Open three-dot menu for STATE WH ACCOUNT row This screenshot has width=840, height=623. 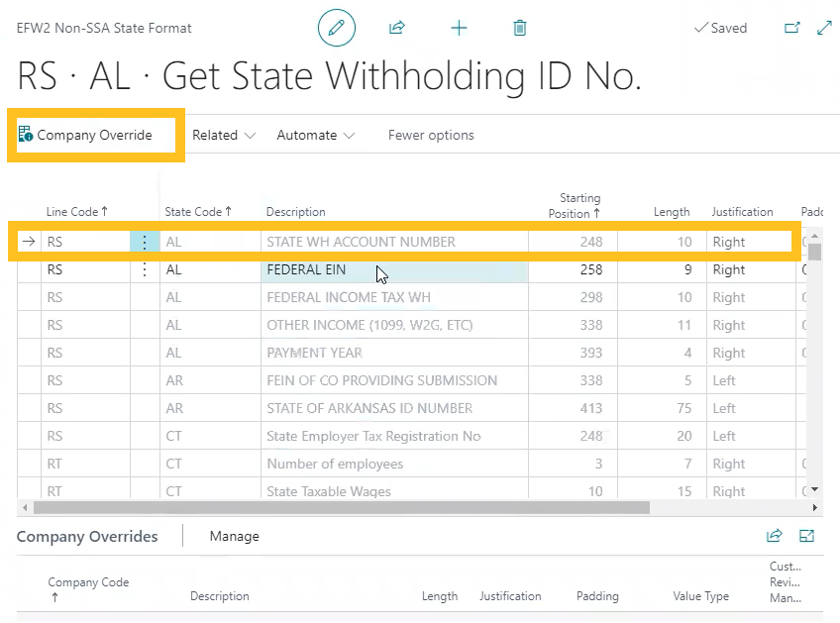(x=145, y=242)
